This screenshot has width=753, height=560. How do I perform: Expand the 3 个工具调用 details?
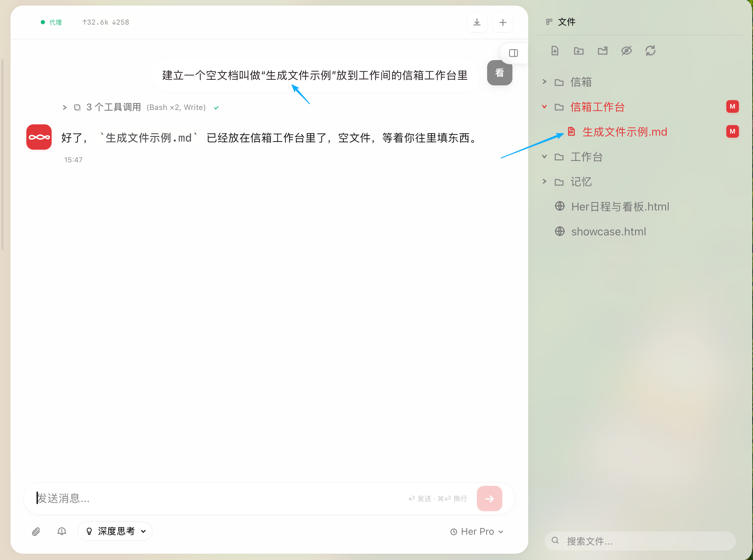click(65, 108)
